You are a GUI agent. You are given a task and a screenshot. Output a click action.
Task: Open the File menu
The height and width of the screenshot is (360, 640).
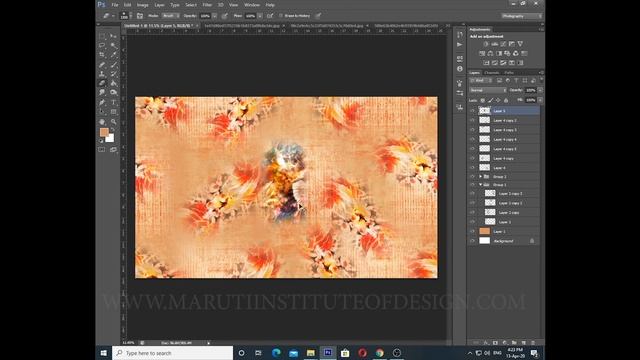[x=115, y=5]
